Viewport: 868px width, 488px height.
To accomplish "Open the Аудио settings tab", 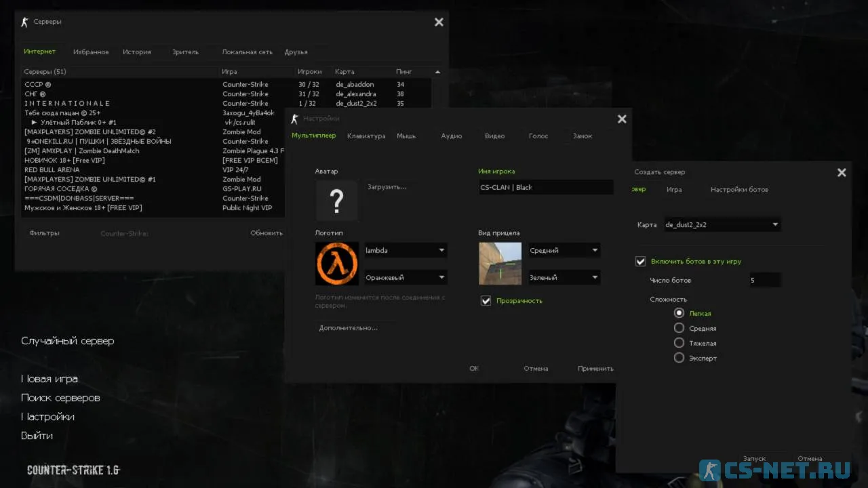I will (x=452, y=136).
